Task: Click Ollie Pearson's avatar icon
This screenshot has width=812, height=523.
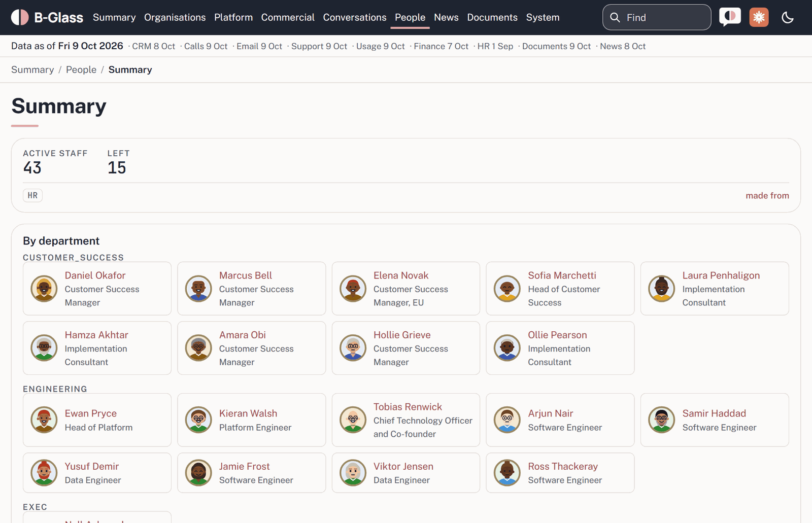Action: point(507,348)
